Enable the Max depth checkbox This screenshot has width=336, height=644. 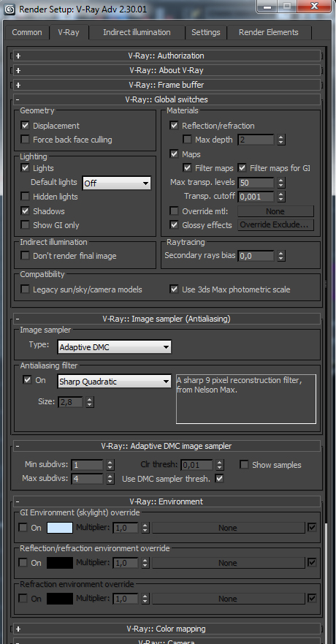pyautogui.click(x=188, y=140)
